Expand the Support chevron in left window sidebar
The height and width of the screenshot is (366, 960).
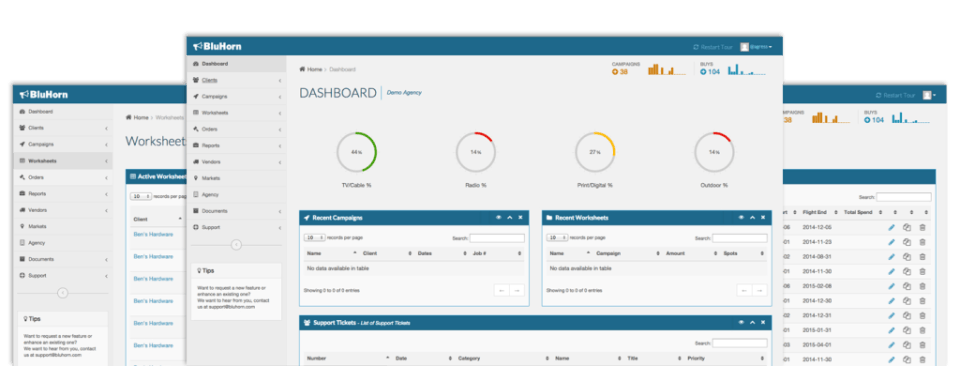pyautogui.click(x=106, y=276)
